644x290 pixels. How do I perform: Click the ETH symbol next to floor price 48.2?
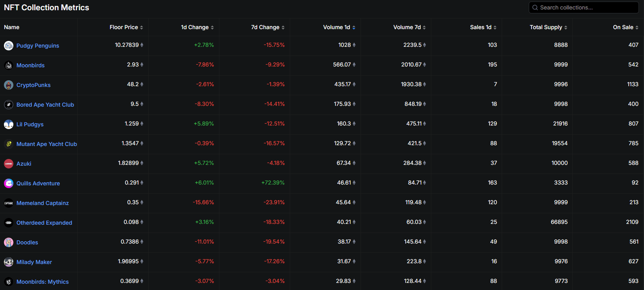[x=142, y=84]
